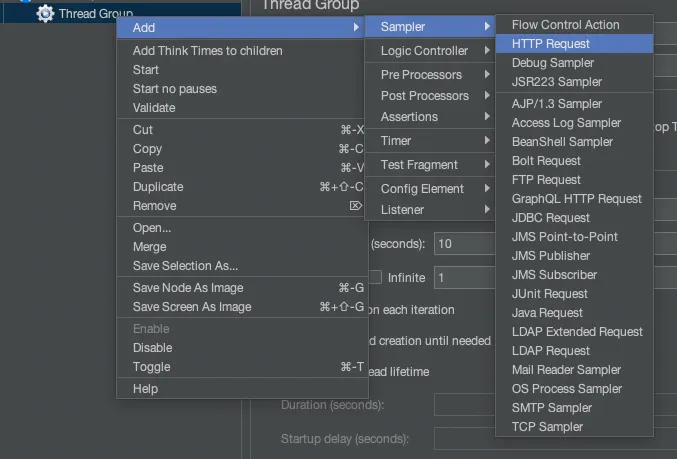Screen dimensions: 677x459
Task: Open Help from the context menu
Action: tap(145, 389)
